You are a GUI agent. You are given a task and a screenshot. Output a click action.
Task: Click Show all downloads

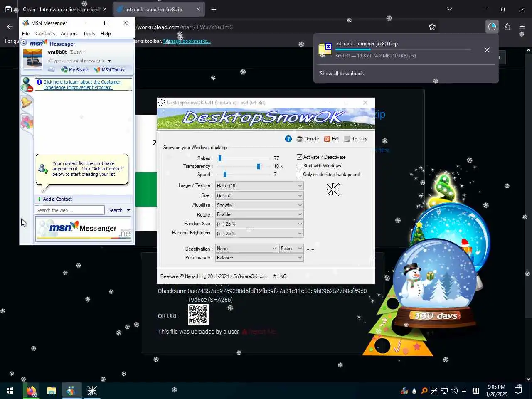342,74
